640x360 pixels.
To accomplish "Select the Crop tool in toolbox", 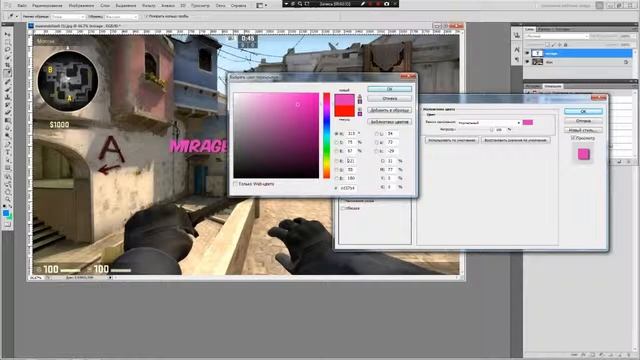I will (x=7, y=66).
